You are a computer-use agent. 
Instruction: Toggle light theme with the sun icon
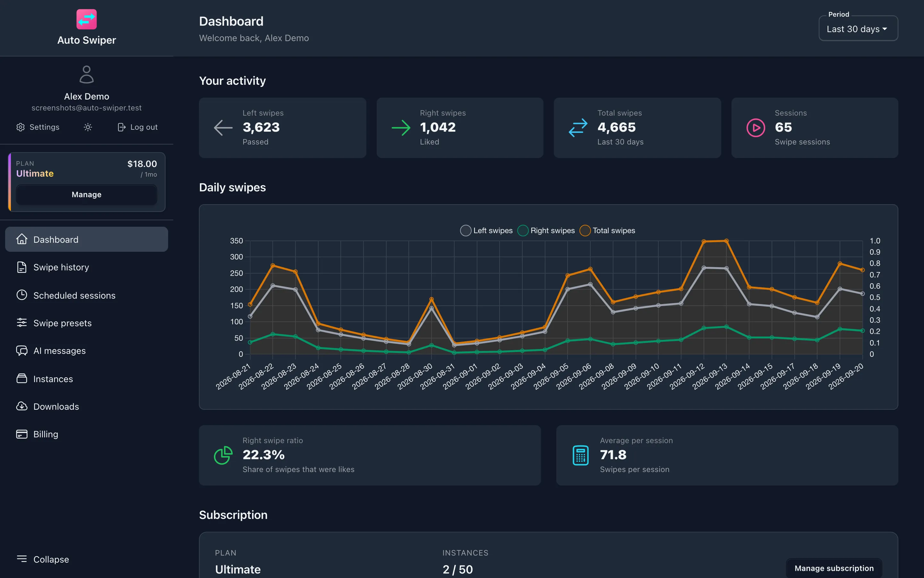[88, 127]
